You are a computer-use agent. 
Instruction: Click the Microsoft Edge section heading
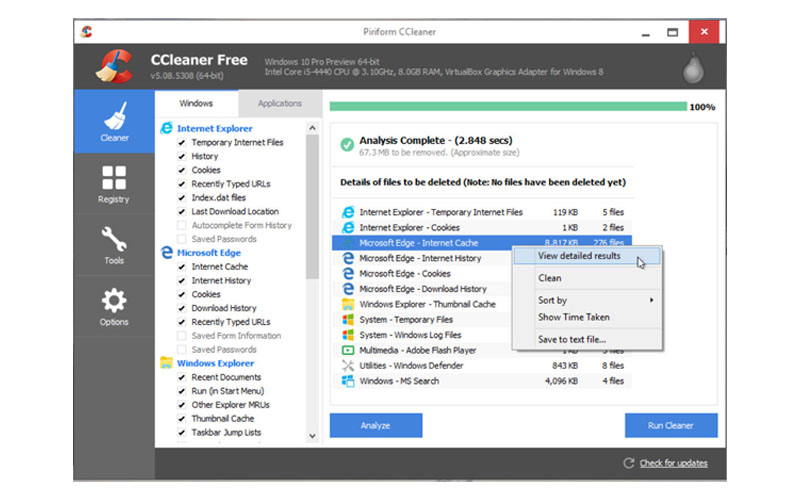click(x=209, y=253)
